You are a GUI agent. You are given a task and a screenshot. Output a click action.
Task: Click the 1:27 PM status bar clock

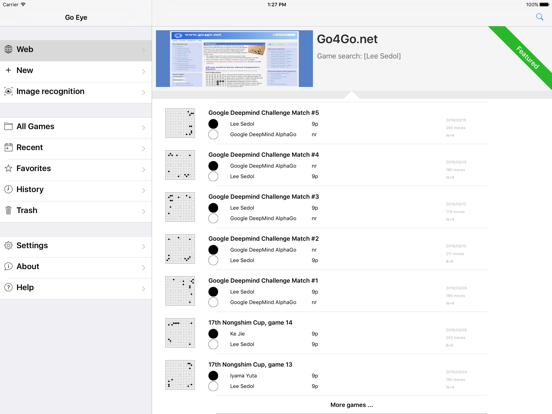pyautogui.click(x=277, y=5)
